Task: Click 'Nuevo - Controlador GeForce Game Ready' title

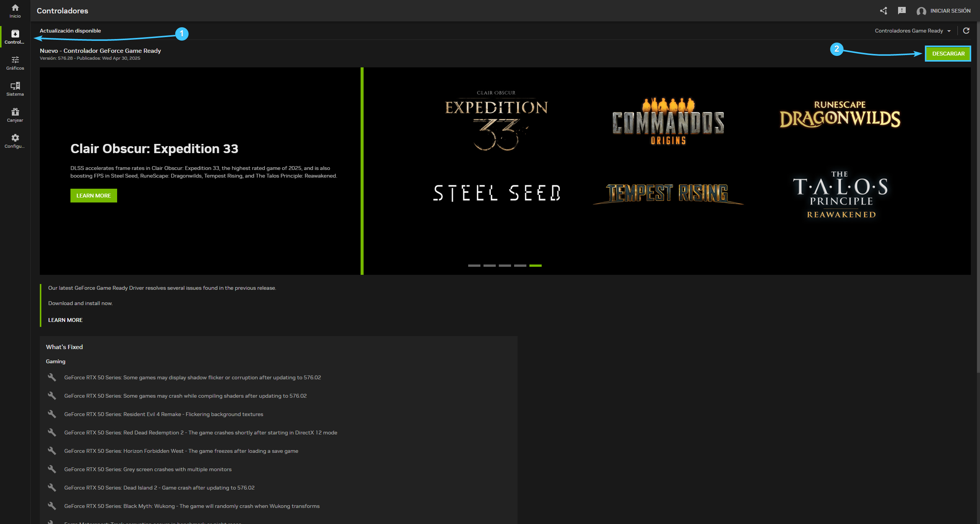Action: pyautogui.click(x=100, y=51)
